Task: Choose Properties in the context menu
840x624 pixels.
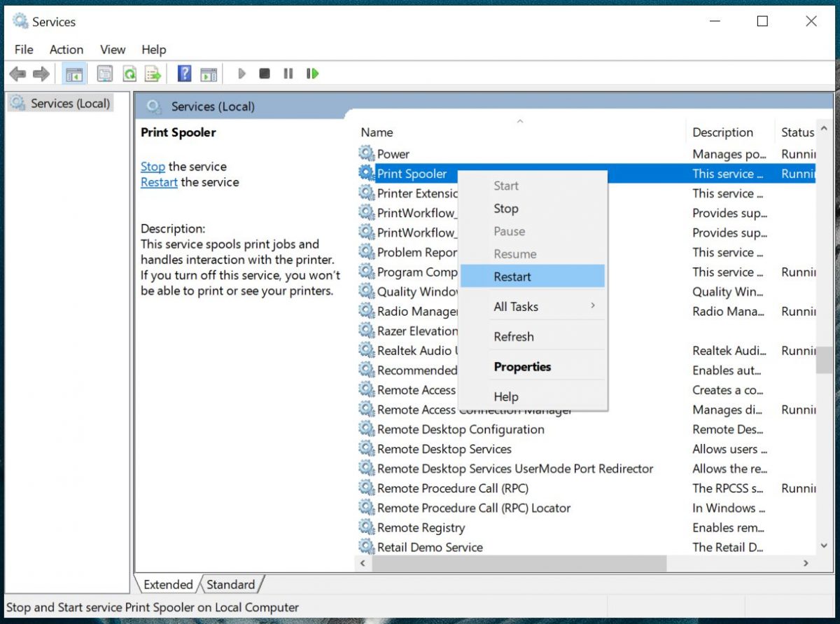Action: coord(533,366)
